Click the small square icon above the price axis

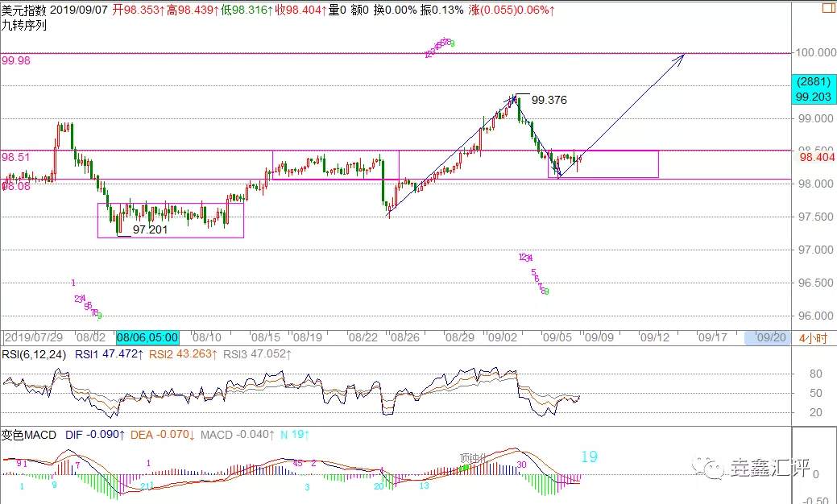830,7
